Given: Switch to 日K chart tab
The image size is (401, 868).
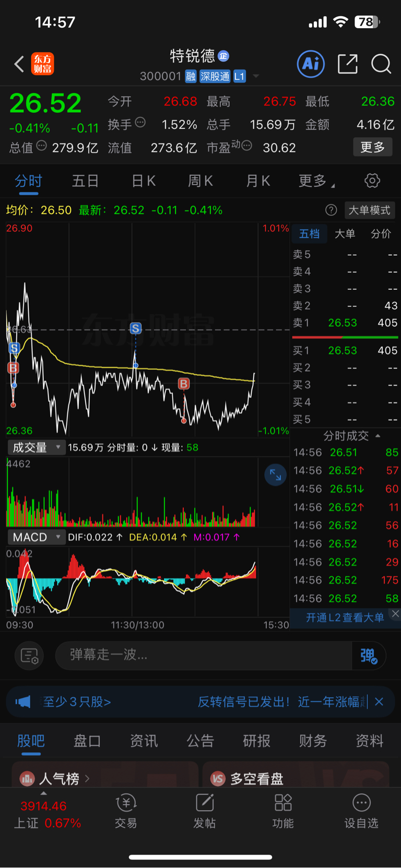Looking at the screenshot, I should 143,181.
